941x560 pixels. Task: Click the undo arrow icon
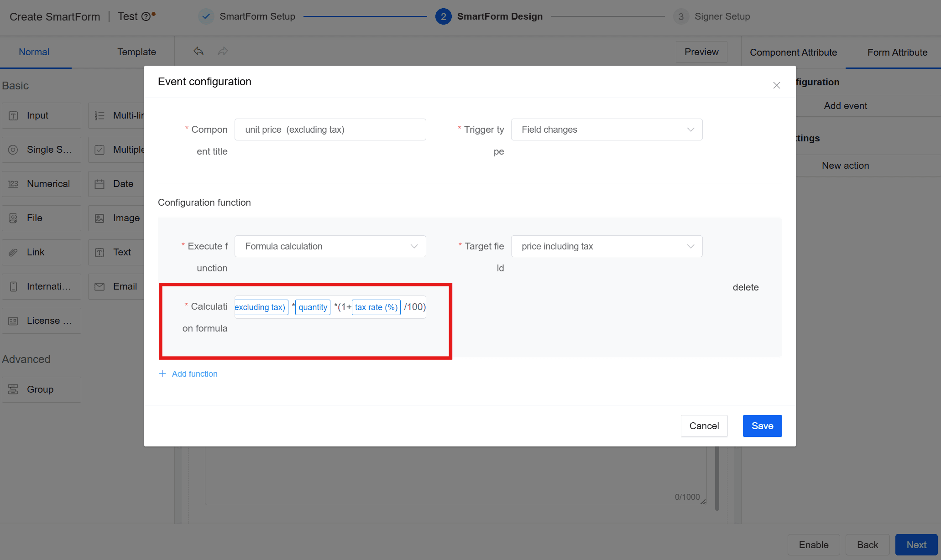click(x=199, y=51)
